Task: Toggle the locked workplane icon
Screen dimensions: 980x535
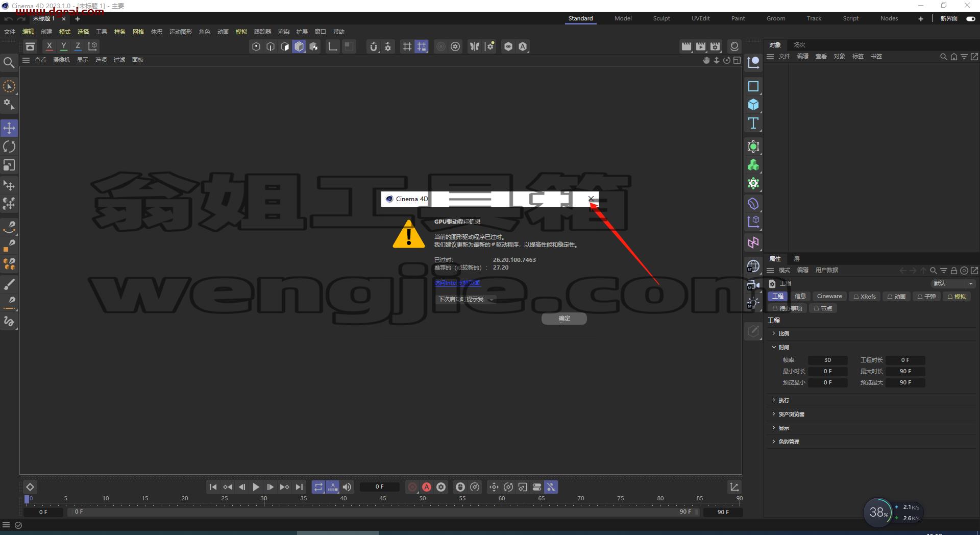Action: click(x=422, y=47)
